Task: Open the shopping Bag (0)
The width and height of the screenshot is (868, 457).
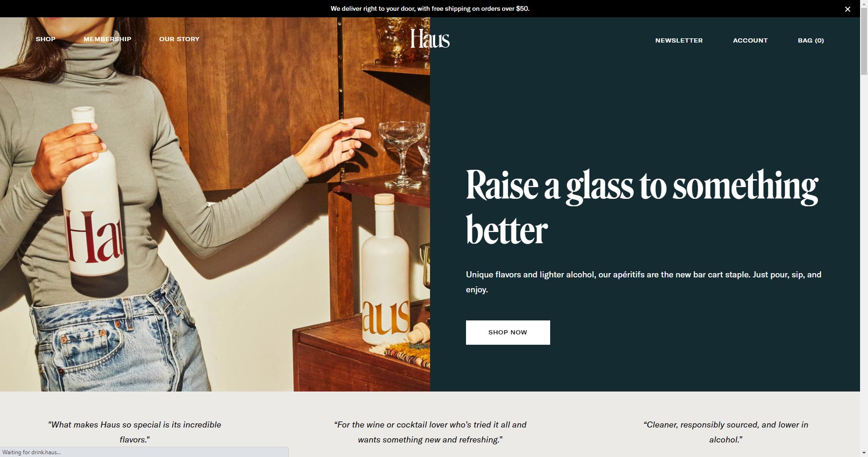Action: [811, 40]
